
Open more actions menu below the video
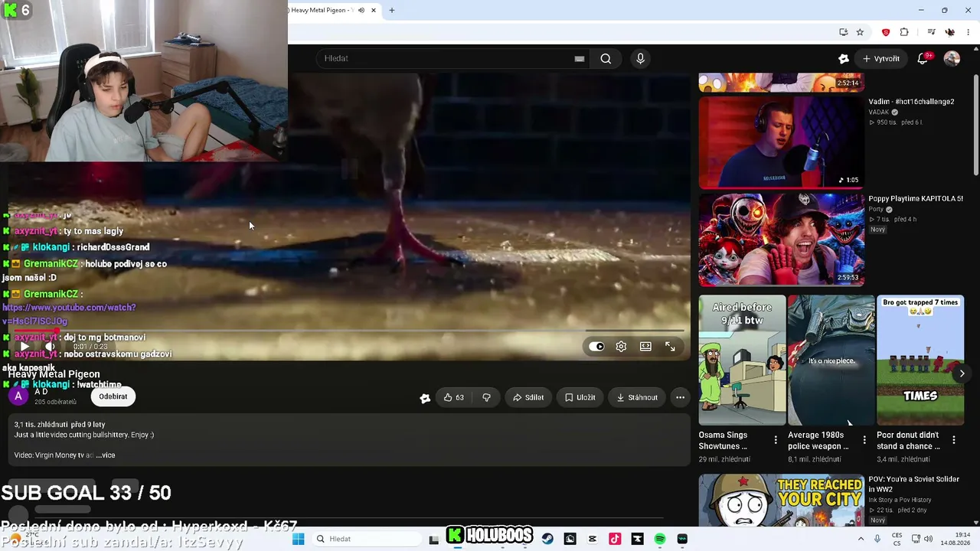coord(680,397)
